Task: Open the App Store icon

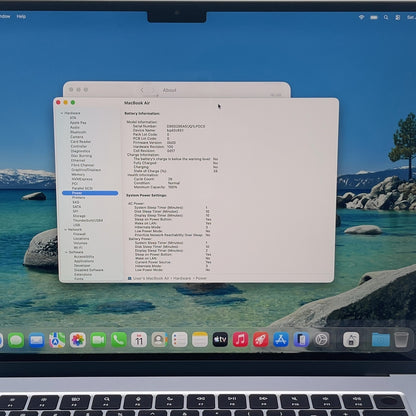Action: point(281,340)
